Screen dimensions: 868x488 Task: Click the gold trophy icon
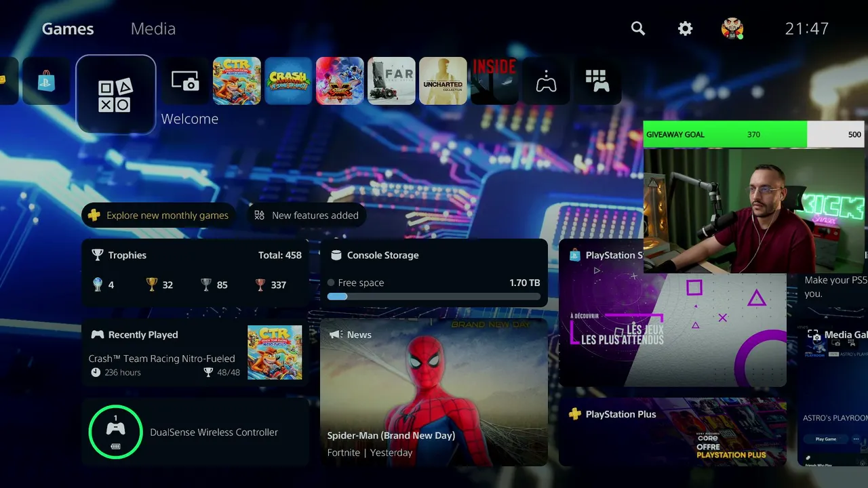point(152,285)
